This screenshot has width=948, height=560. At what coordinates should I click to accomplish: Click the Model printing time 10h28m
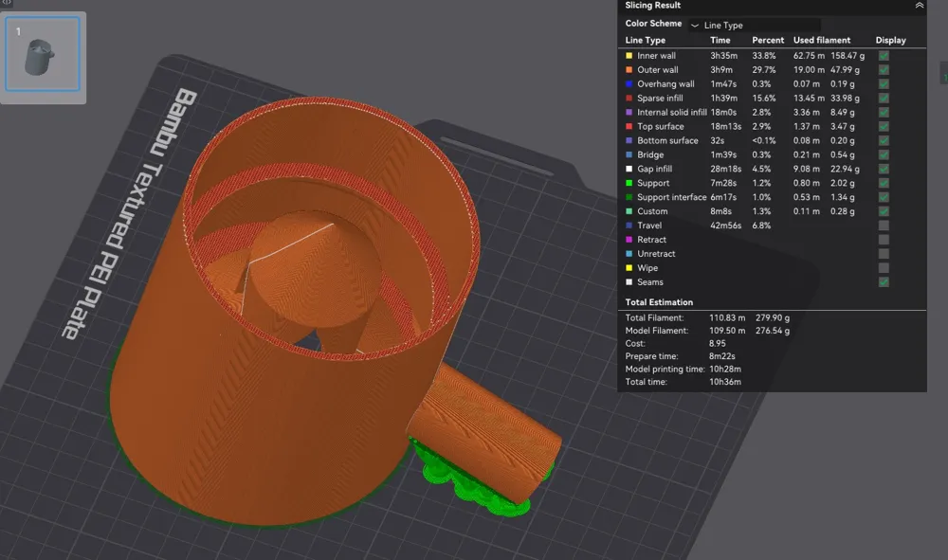tap(725, 369)
